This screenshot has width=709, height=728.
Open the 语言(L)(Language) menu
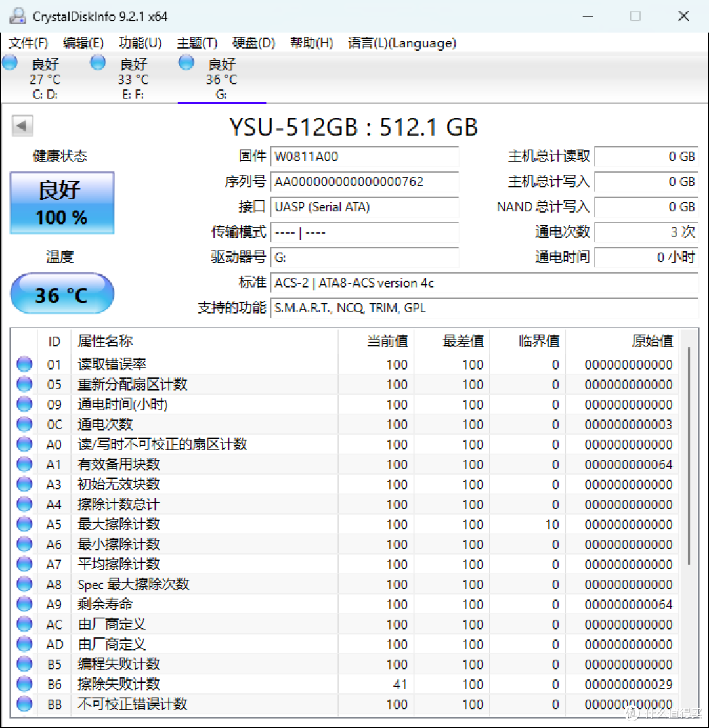(x=402, y=43)
